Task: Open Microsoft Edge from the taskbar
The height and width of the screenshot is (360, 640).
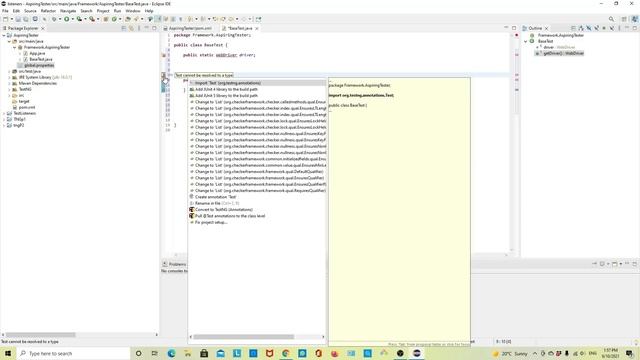Action: pos(171,353)
